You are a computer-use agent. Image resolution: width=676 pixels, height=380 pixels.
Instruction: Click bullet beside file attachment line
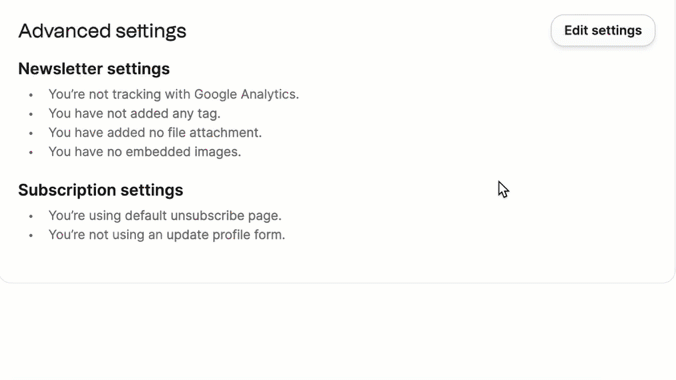31,133
